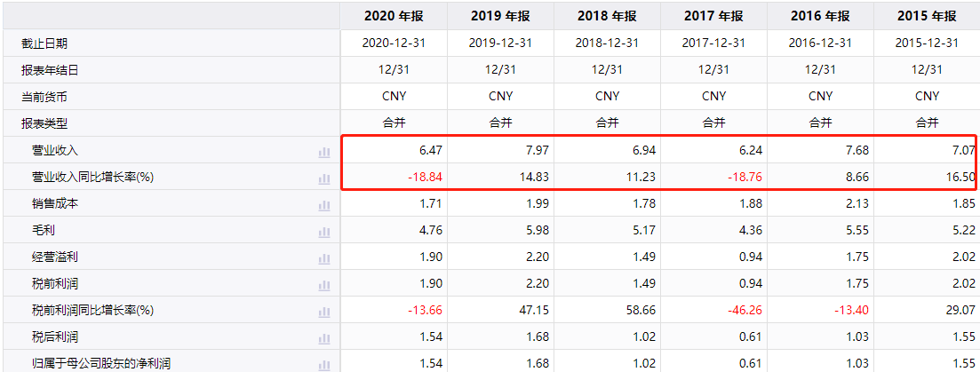
Task: Select the 2020 年报 column header
Action: coord(394,16)
